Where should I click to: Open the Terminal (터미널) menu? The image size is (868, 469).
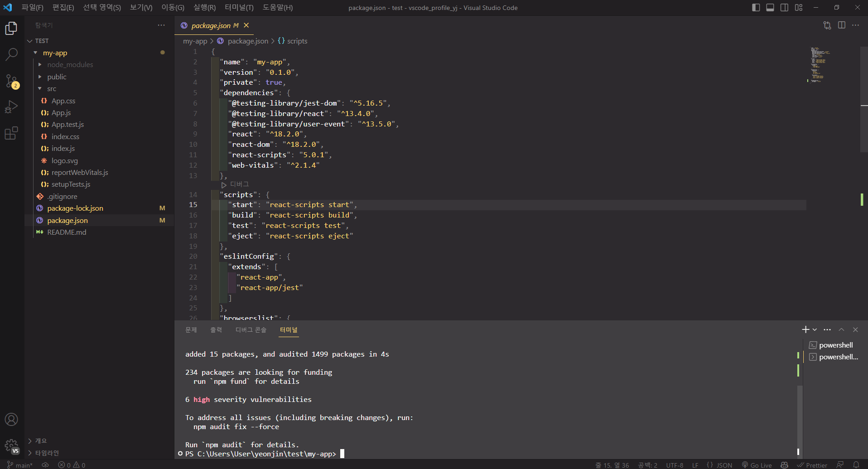point(239,8)
